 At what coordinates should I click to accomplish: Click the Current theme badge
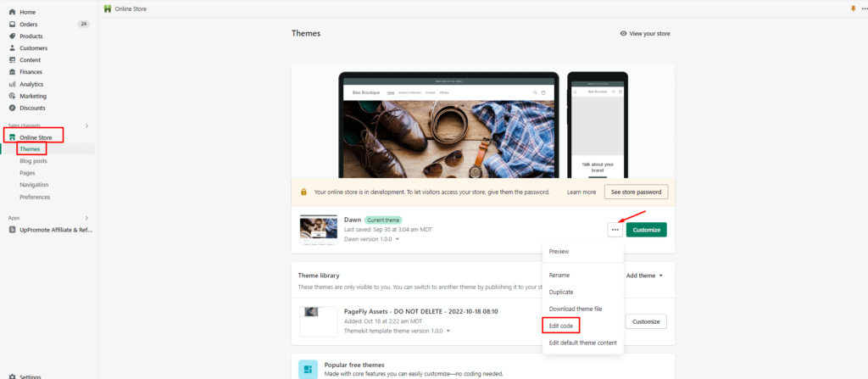383,220
